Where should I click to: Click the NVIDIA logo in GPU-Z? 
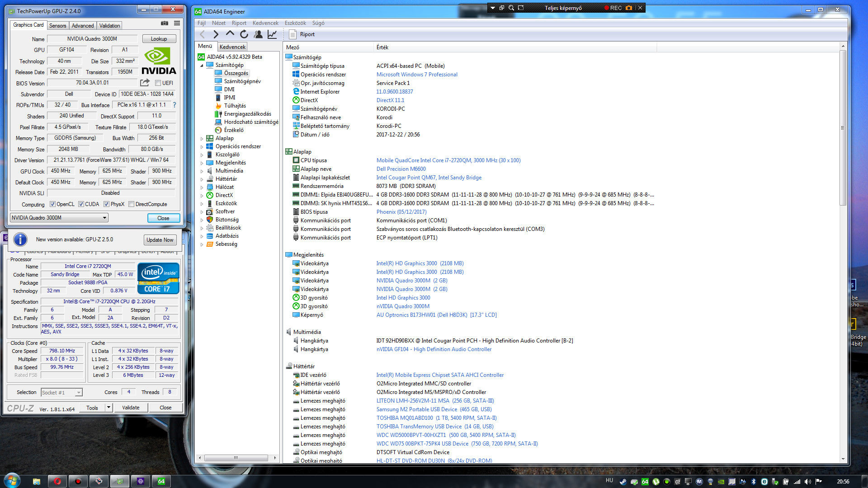click(x=159, y=61)
